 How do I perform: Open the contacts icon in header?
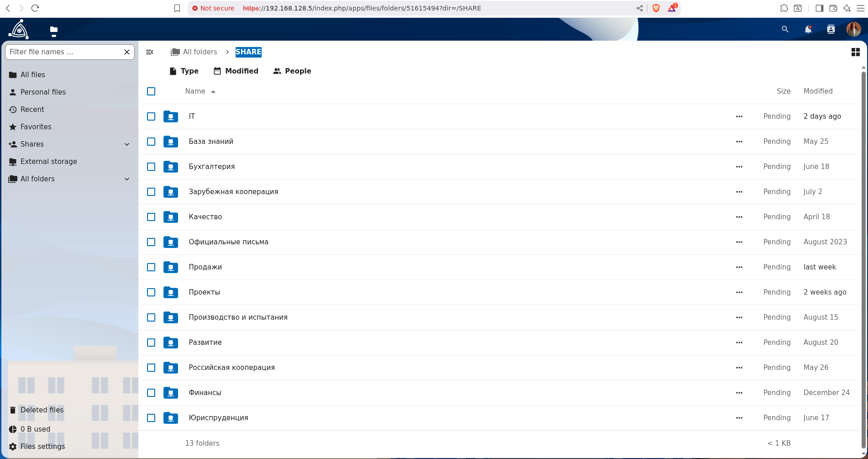tap(831, 30)
